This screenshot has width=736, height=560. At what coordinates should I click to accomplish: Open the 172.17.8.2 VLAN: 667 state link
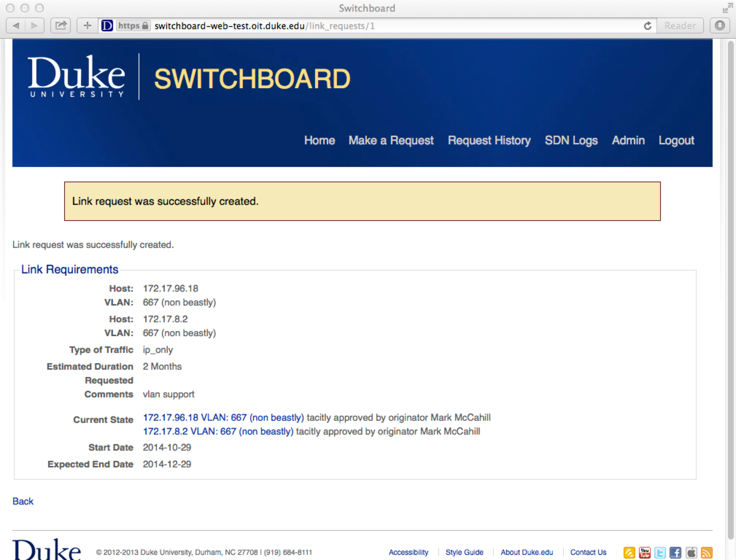point(218,431)
